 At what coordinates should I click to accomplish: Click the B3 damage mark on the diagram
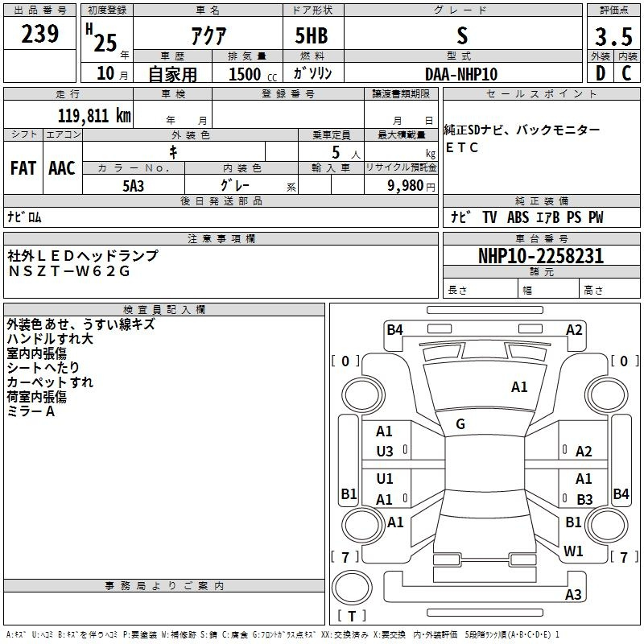(x=584, y=499)
